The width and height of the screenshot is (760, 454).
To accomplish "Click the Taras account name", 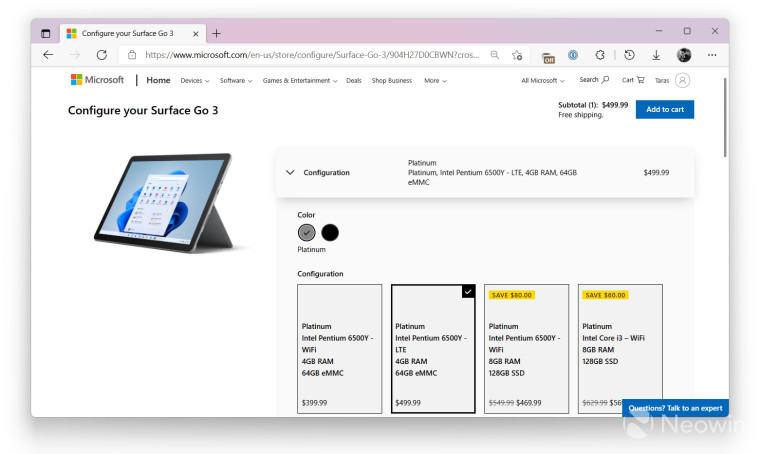I will tap(662, 80).
